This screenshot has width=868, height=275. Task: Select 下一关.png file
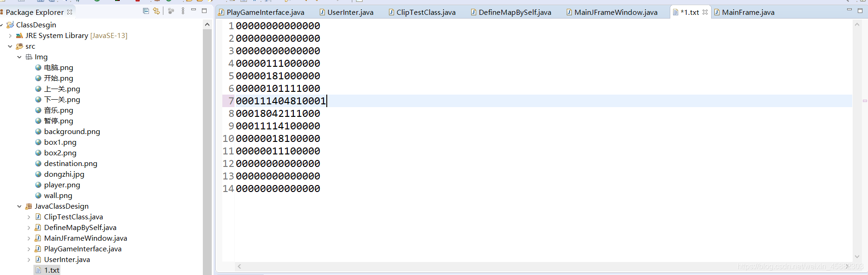click(62, 100)
